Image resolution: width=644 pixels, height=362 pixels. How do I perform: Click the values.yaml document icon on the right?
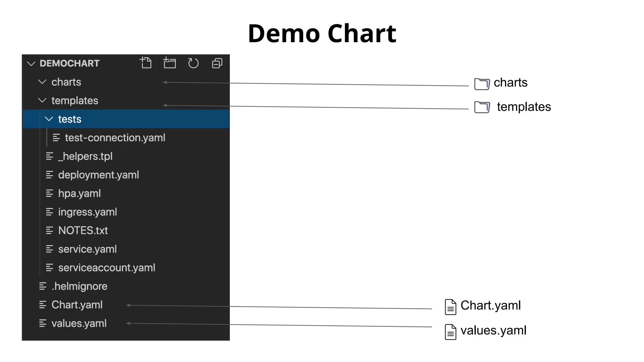tap(450, 332)
